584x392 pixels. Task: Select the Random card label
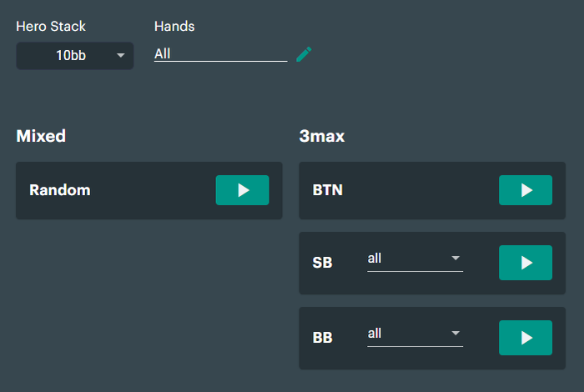click(59, 190)
